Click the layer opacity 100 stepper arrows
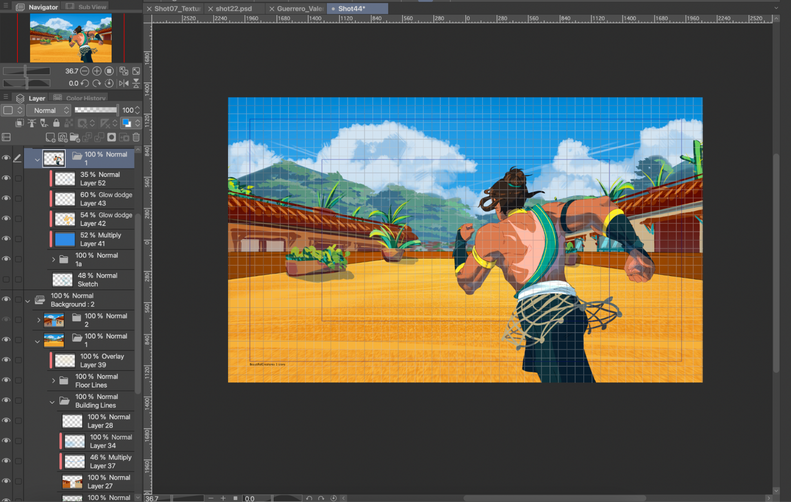 tap(138, 110)
